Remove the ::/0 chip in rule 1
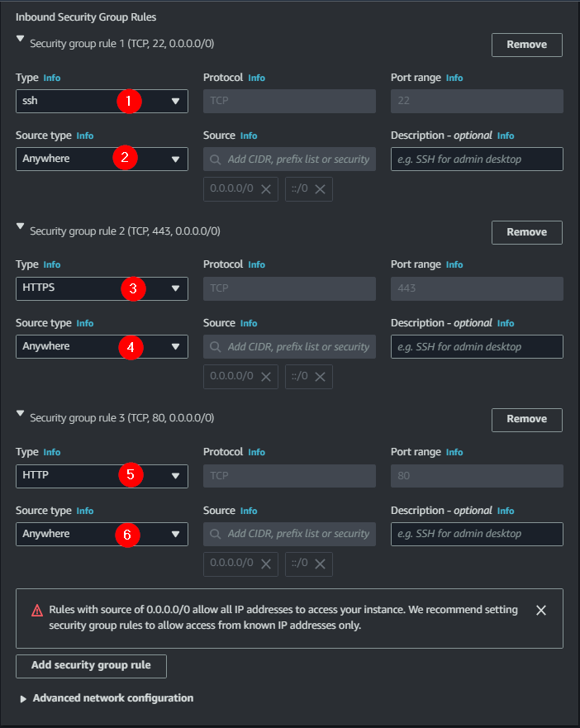 [320, 189]
